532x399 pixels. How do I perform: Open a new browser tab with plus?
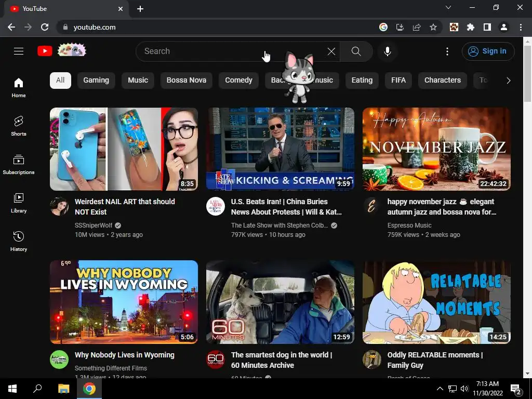[x=140, y=9]
